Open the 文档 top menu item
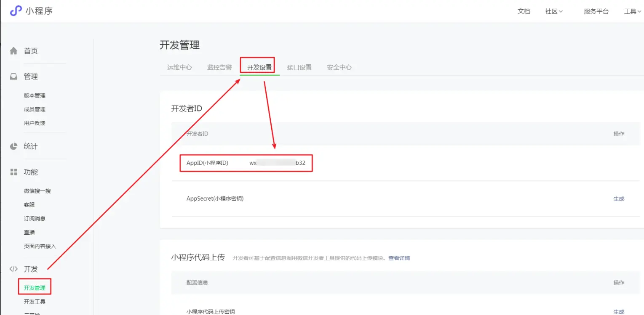Viewport: 644px width, 315px height. [524, 11]
